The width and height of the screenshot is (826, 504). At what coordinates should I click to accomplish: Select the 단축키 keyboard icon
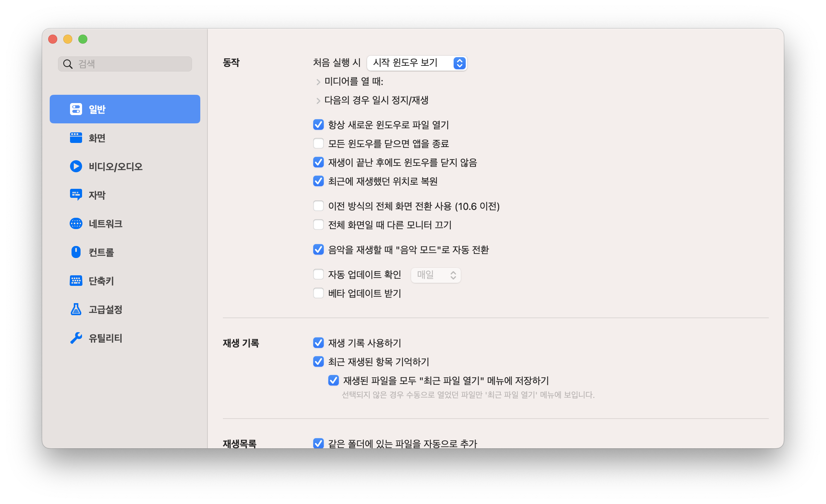[76, 281]
